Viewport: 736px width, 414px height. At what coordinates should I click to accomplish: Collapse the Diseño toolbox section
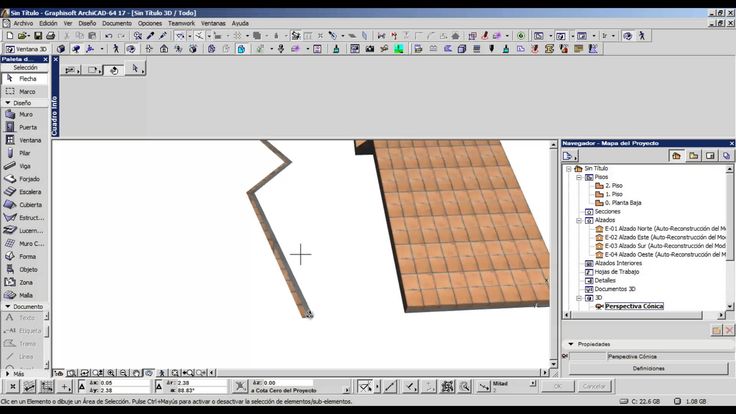click(9, 102)
